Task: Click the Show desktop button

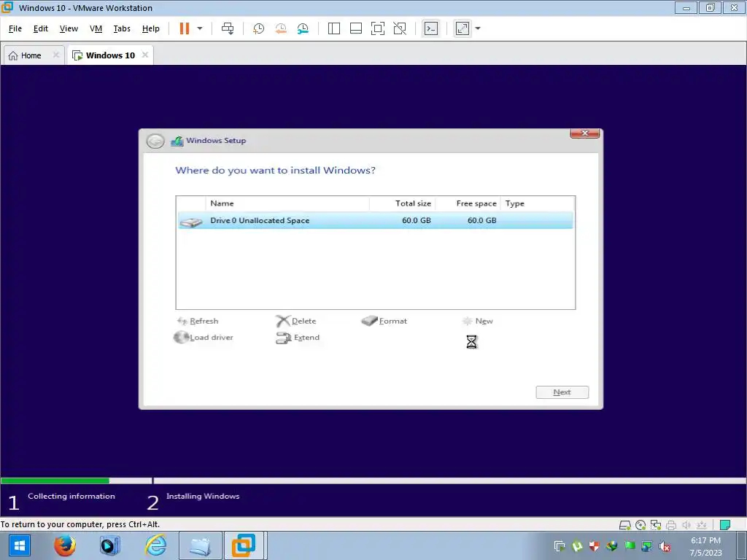Action: coord(742,545)
